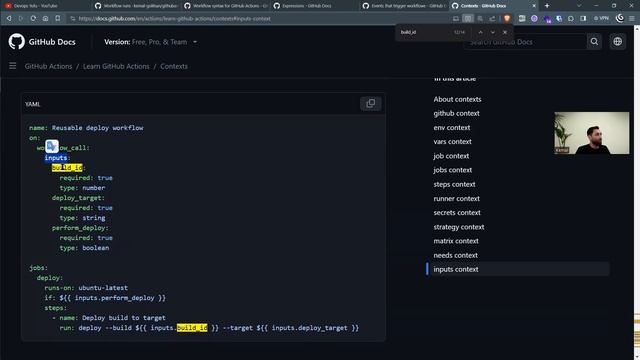Switch to Events that trigger workflows tab
The image size is (640, 360).
pos(404,6)
